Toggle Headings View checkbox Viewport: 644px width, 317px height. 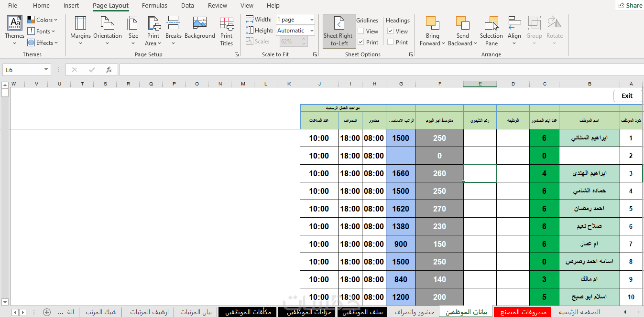pos(391,32)
